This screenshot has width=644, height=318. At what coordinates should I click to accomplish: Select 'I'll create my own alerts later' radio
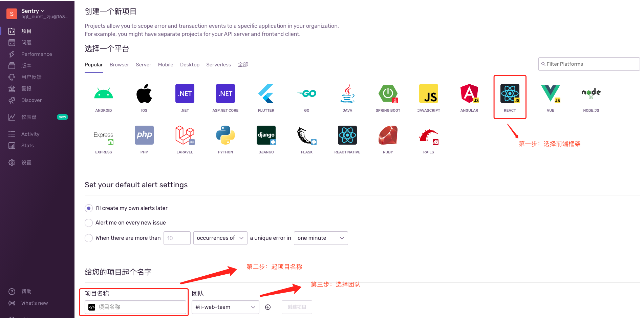click(x=89, y=208)
